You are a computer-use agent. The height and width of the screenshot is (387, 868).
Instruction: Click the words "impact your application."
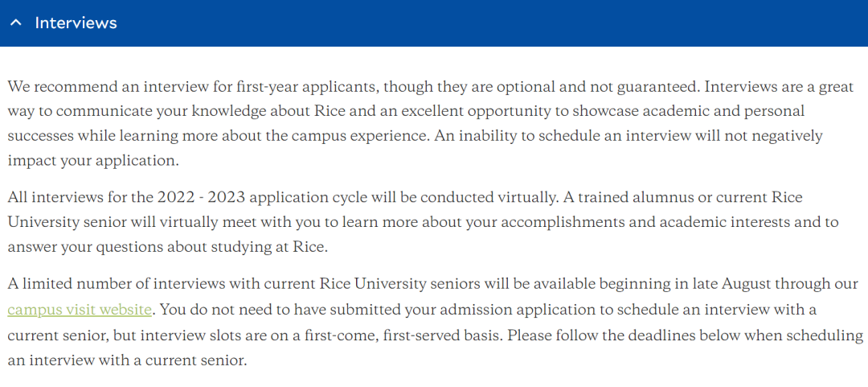(93, 162)
